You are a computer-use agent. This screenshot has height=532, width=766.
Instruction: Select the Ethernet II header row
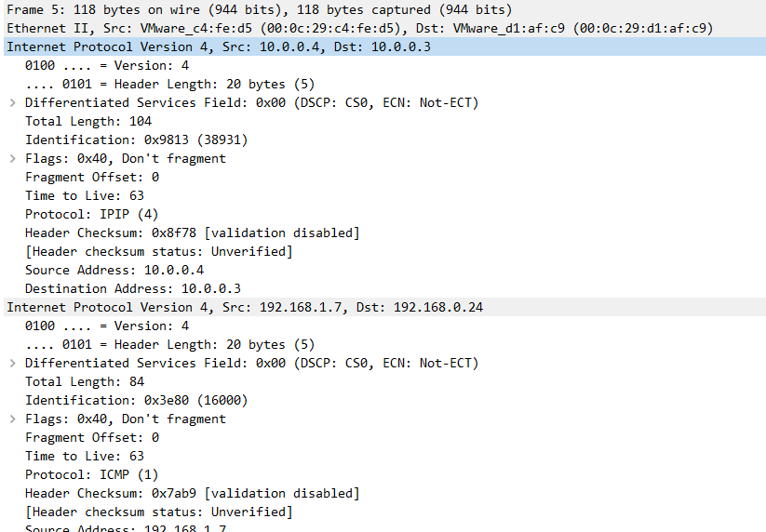(x=384, y=28)
